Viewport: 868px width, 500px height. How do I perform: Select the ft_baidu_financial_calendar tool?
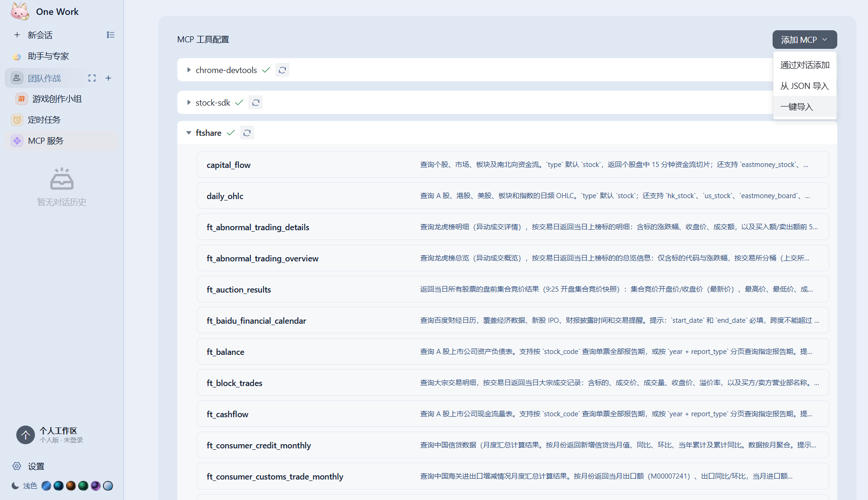coord(513,320)
